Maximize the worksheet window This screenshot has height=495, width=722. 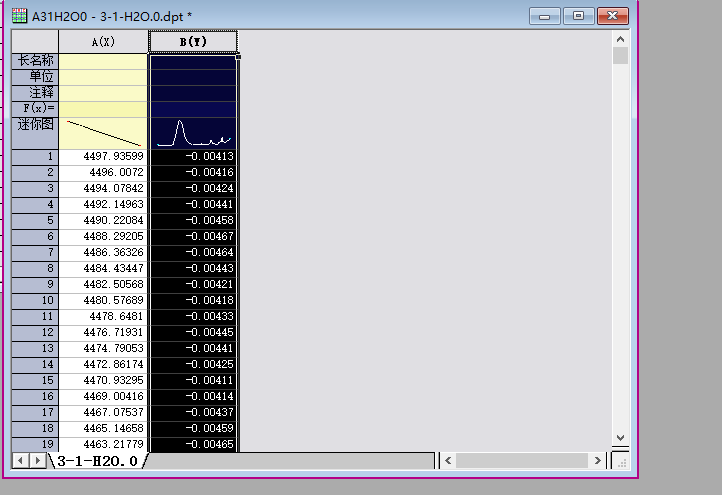pyautogui.click(x=578, y=16)
